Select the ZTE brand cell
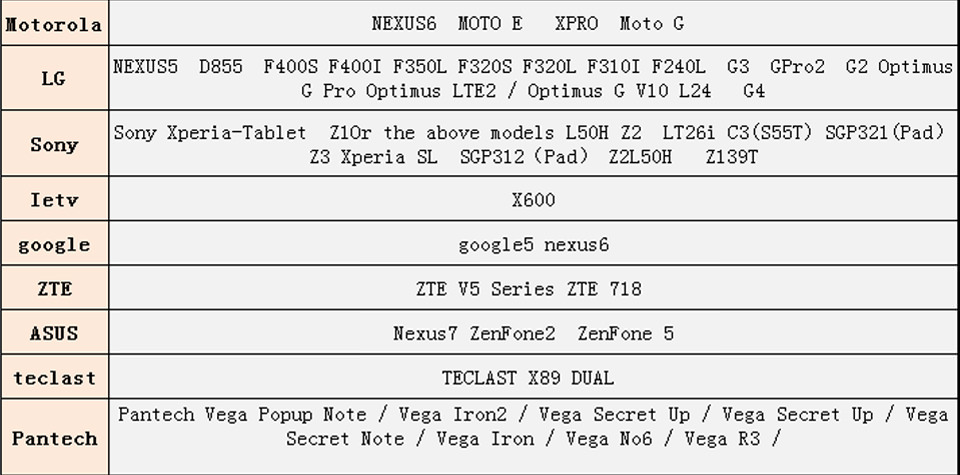This screenshot has width=960, height=475. 54,289
